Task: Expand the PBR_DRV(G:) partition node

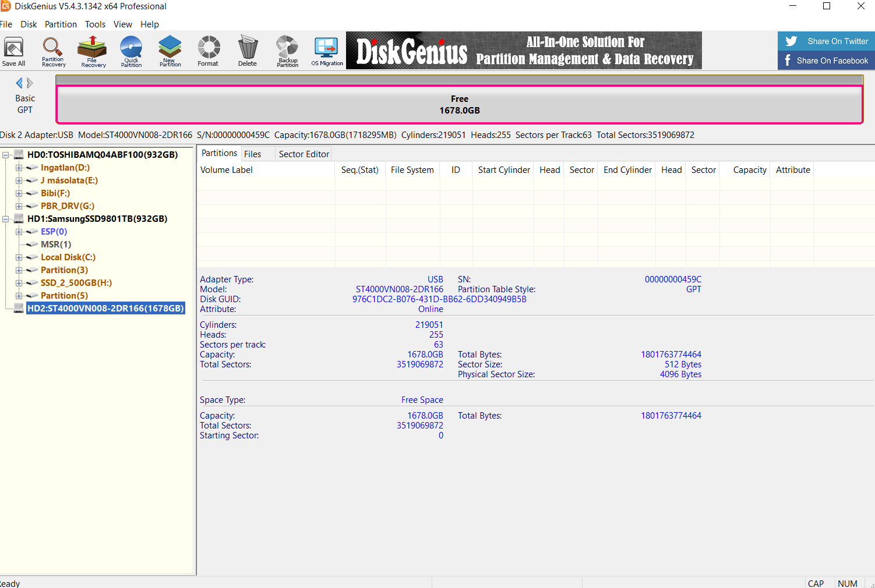Action: [x=19, y=206]
